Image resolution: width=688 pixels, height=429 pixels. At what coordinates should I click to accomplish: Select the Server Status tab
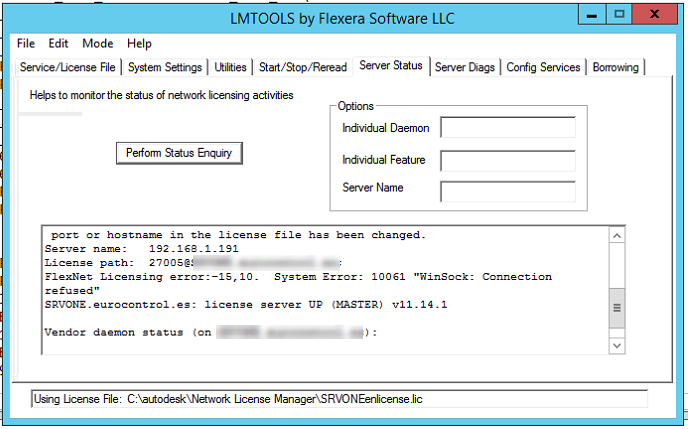(392, 66)
